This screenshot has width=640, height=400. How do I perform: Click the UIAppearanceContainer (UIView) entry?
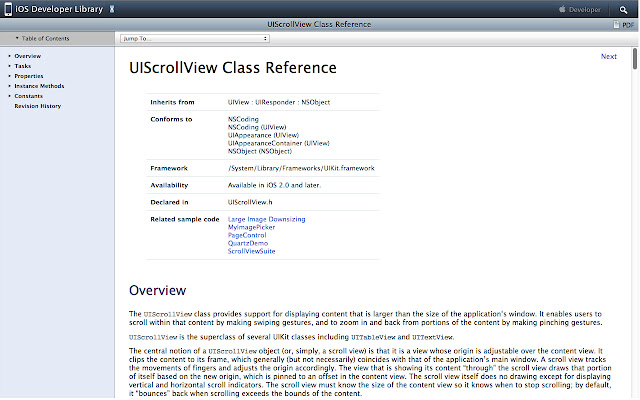point(278,143)
